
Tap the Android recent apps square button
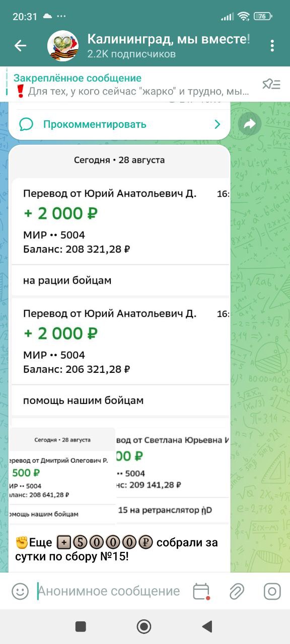81,626
